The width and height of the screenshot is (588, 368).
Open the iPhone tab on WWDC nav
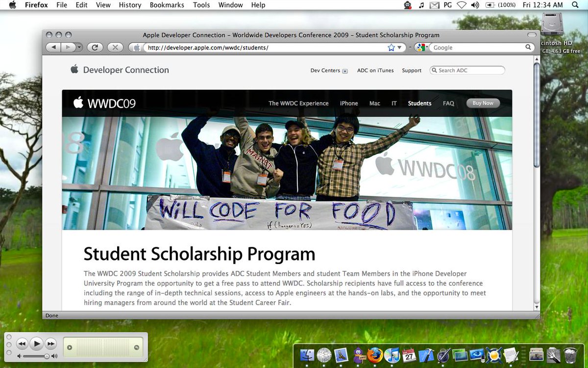point(349,103)
